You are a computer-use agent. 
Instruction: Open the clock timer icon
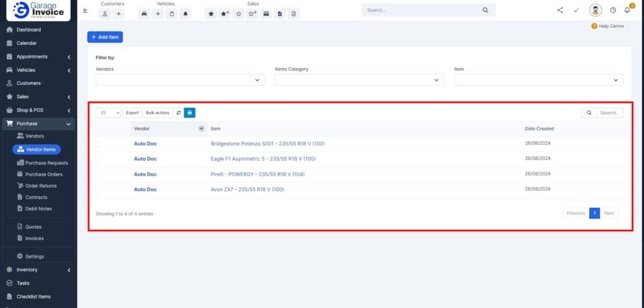[x=613, y=10]
